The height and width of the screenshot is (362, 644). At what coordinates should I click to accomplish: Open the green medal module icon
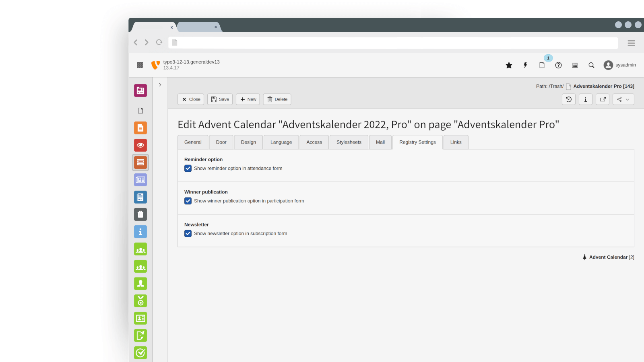pyautogui.click(x=140, y=301)
